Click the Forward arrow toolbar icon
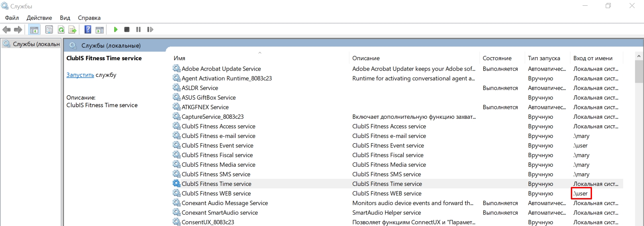The image size is (644, 226). (18, 30)
